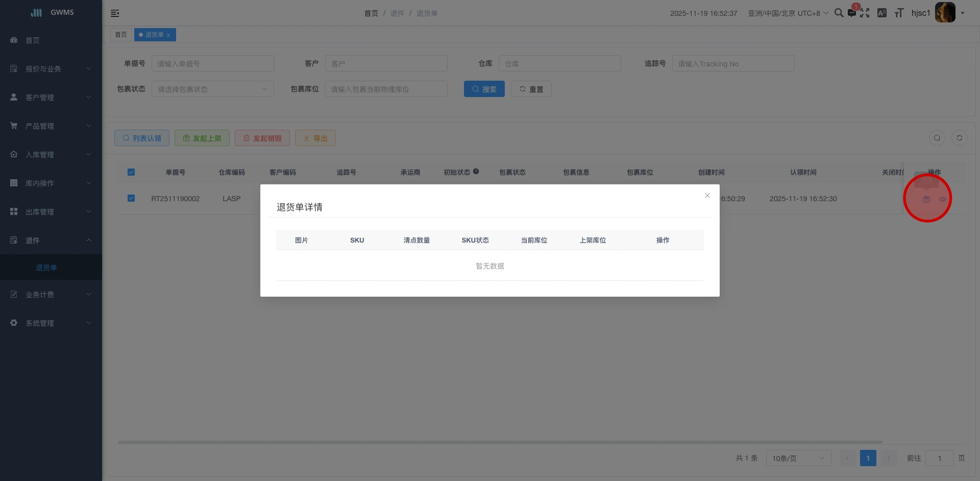Open the 10条/页 page size dropdown
Screen dimensions: 980x481
(798, 458)
